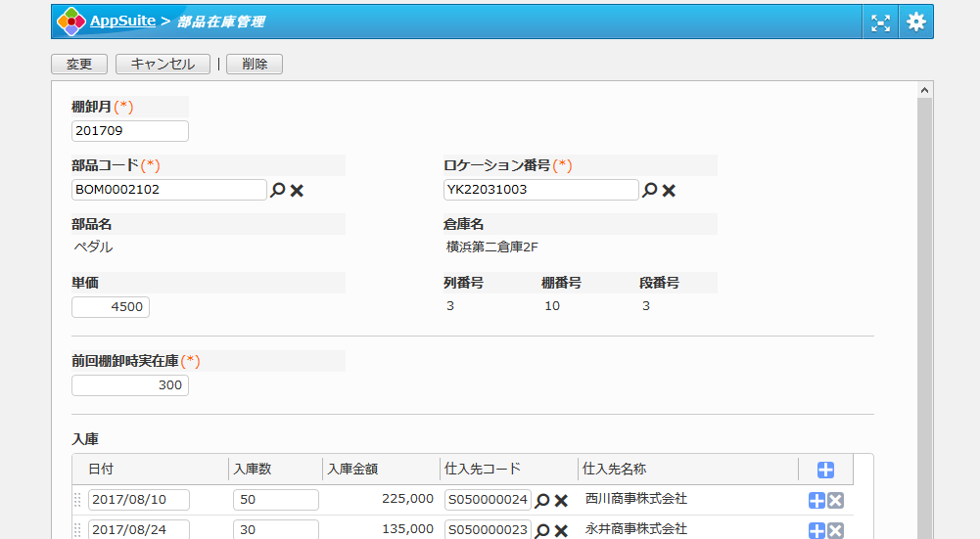The height and width of the screenshot is (539, 980).
Task: Click the 前回棚卸時実在庫 field
Action: (x=129, y=385)
